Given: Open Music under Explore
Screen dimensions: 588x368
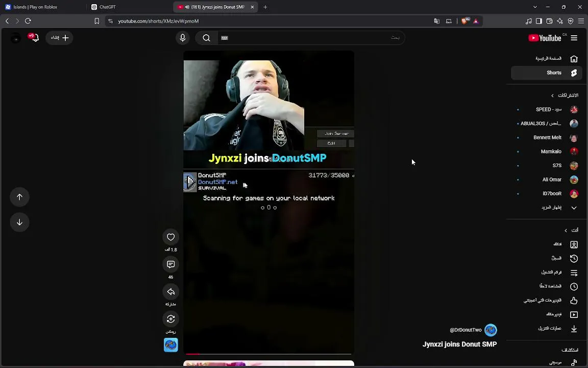Looking at the screenshot, I should tap(547, 363).
